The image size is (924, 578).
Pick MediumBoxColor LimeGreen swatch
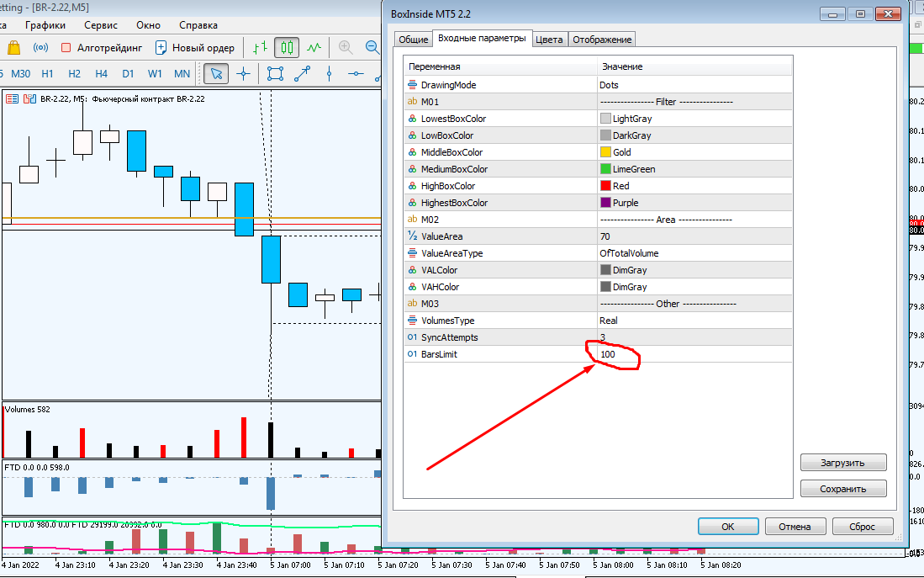pos(605,168)
